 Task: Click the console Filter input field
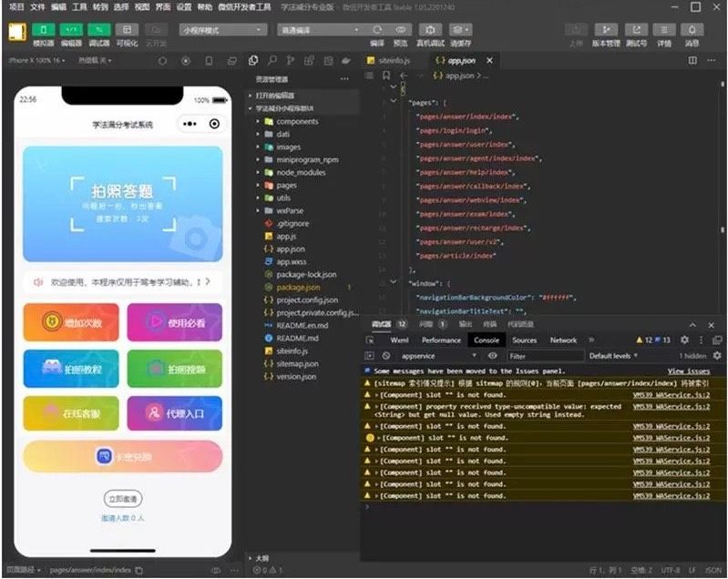[x=545, y=356]
